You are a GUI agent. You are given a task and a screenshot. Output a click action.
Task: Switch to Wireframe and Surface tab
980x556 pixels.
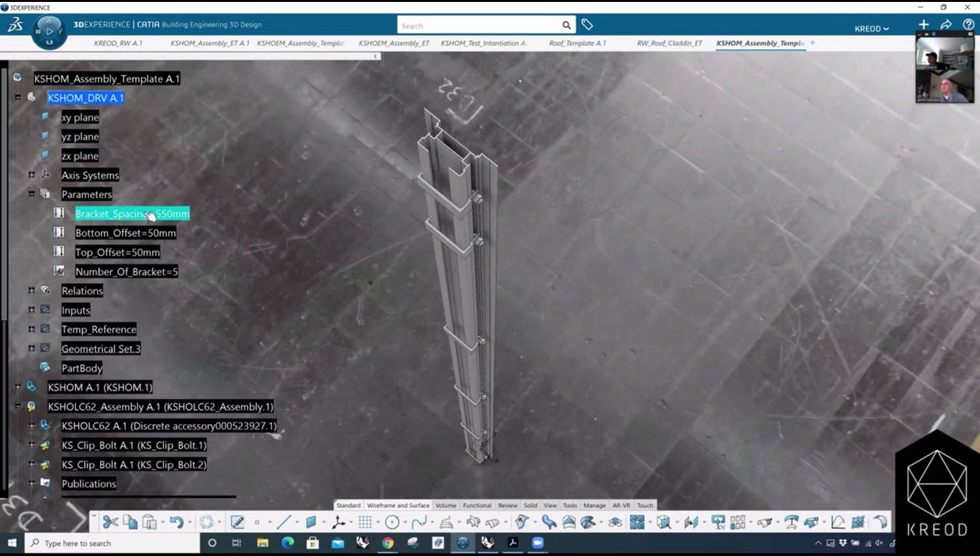pos(398,505)
